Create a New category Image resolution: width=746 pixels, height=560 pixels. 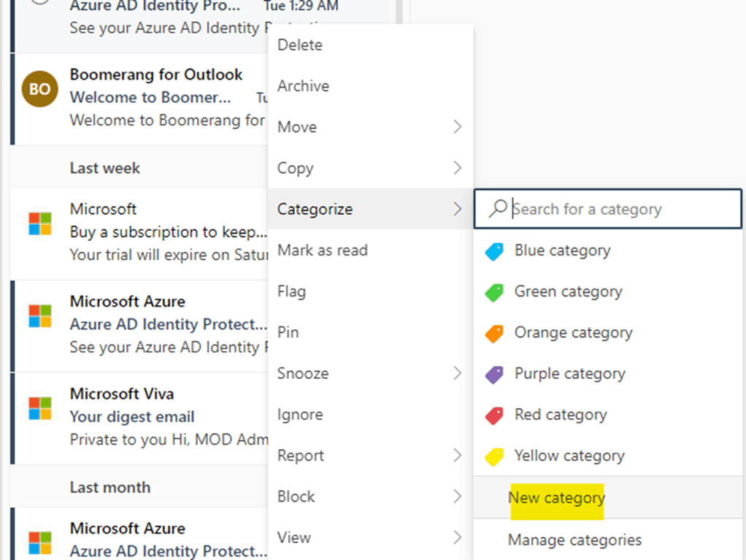click(x=607, y=498)
